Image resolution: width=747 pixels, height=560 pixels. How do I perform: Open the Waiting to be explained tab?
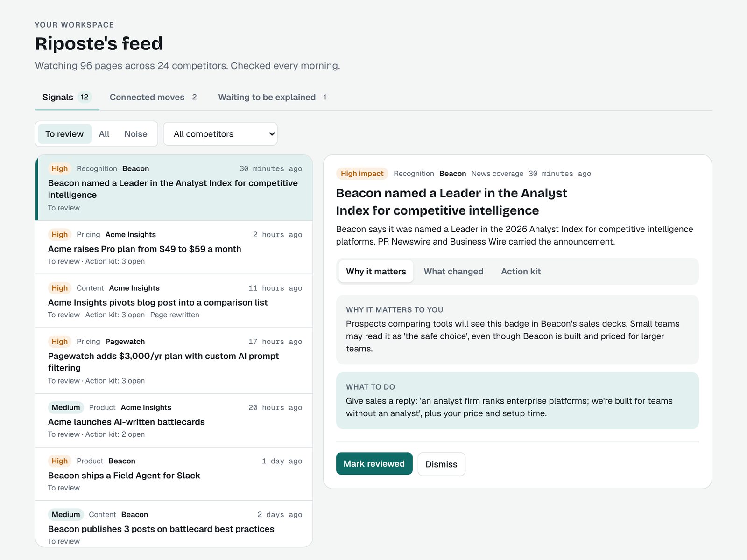tap(272, 97)
